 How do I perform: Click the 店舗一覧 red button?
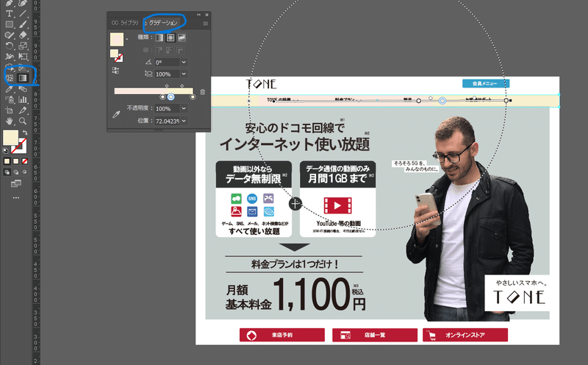[x=375, y=335]
